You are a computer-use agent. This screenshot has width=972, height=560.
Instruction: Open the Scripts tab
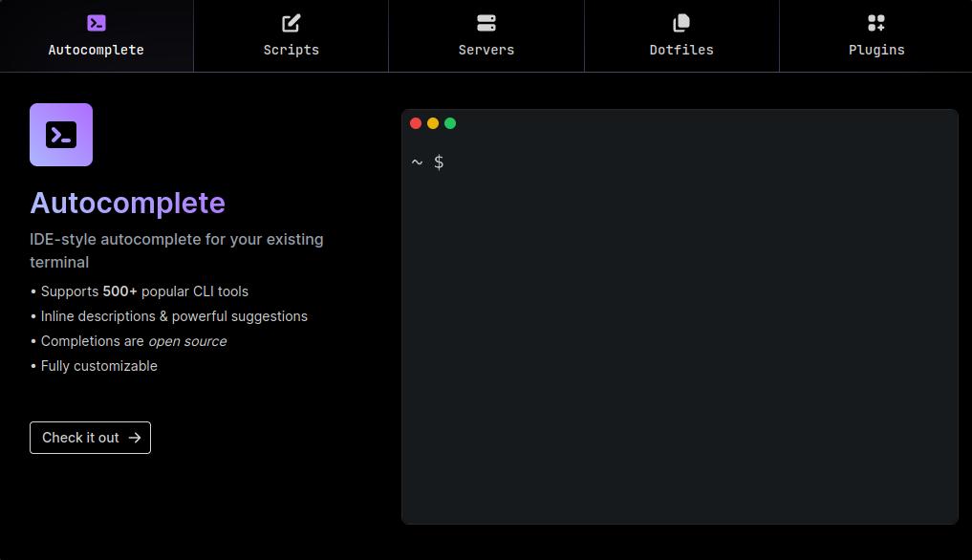[292, 36]
